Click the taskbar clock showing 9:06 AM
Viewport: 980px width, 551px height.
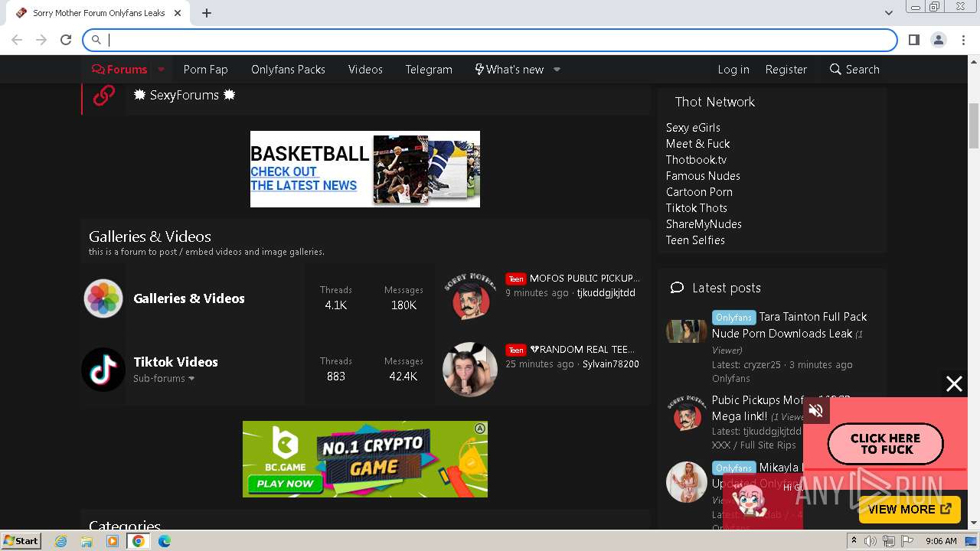(x=941, y=541)
